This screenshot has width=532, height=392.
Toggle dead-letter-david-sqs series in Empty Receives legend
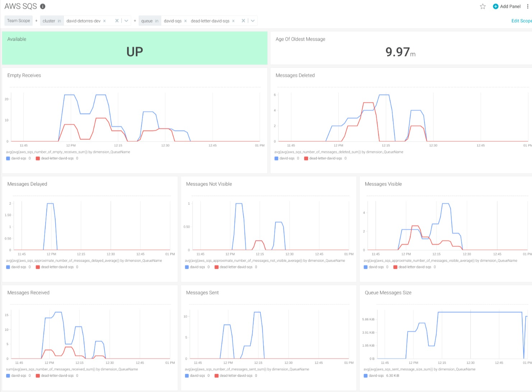[55, 158]
